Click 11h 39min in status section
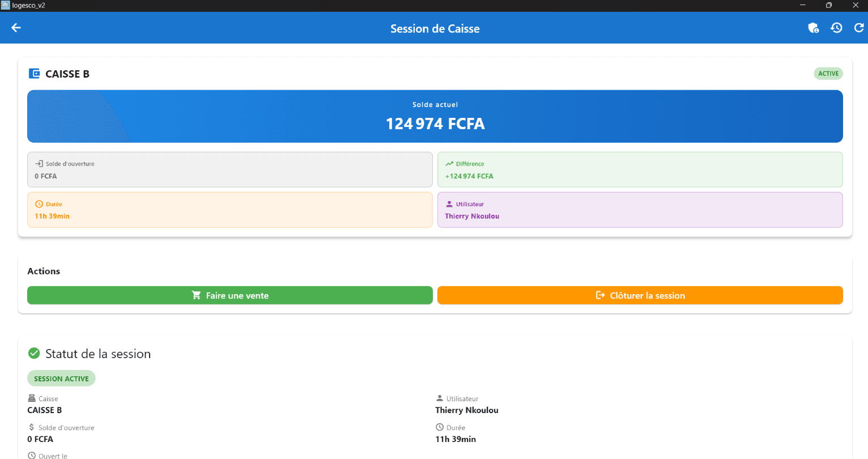This screenshot has width=868, height=459. [456, 439]
